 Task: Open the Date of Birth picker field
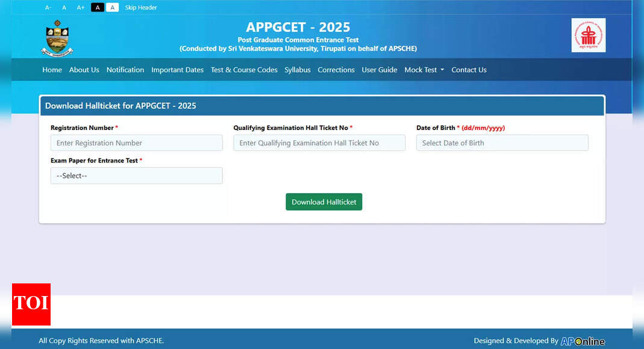(502, 143)
